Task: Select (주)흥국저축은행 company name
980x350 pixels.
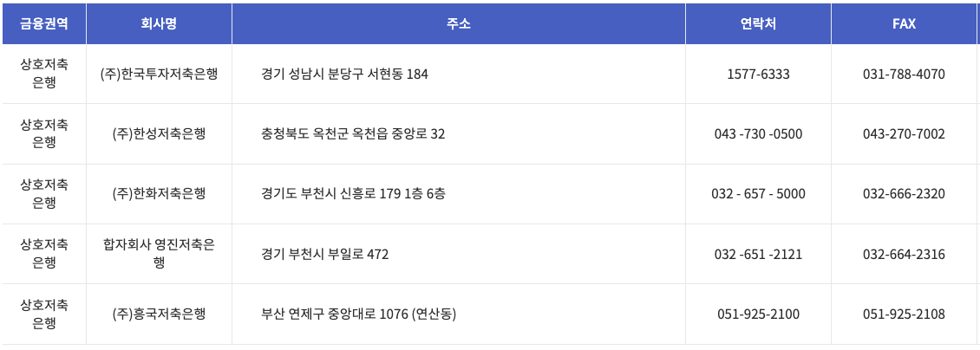Action: (159, 314)
